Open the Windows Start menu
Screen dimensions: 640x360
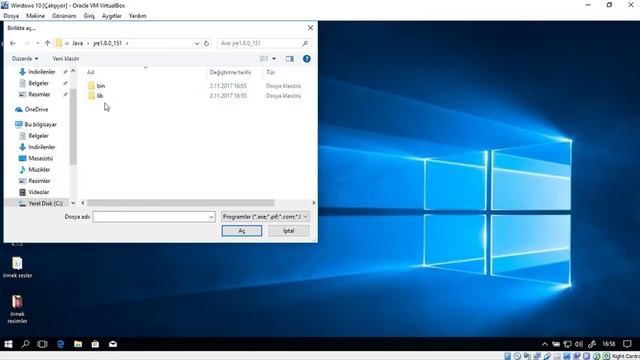coord(8,344)
